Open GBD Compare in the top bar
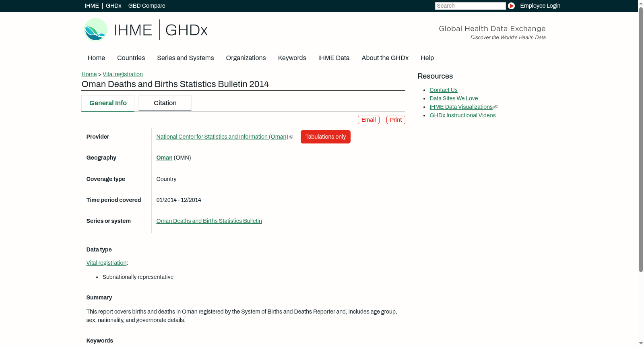This screenshot has height=347, width=644. click(147, 6)
